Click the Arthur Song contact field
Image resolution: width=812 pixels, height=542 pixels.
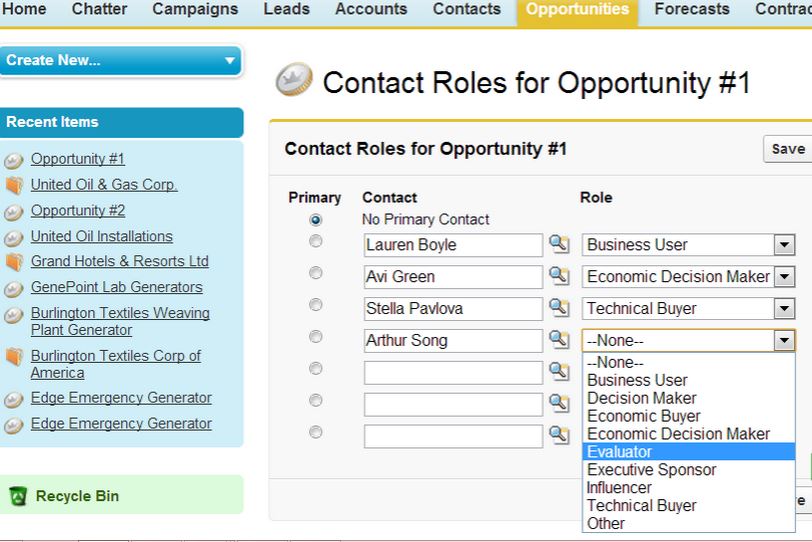452,341
